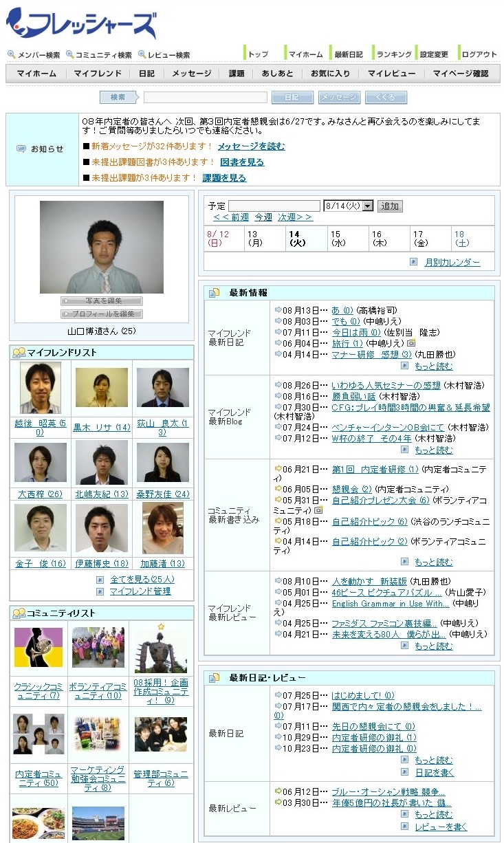Click the コミュニティリスト header icon
504x843 pixels.
[x=19, y=613]
